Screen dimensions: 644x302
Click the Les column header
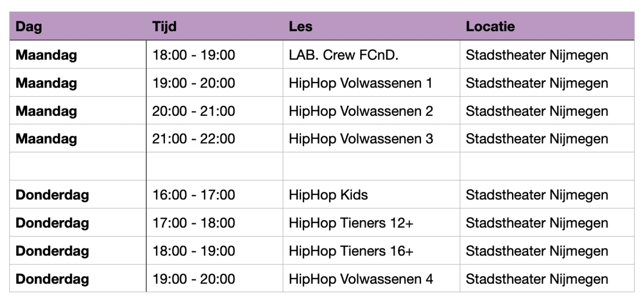click(301, 26)
